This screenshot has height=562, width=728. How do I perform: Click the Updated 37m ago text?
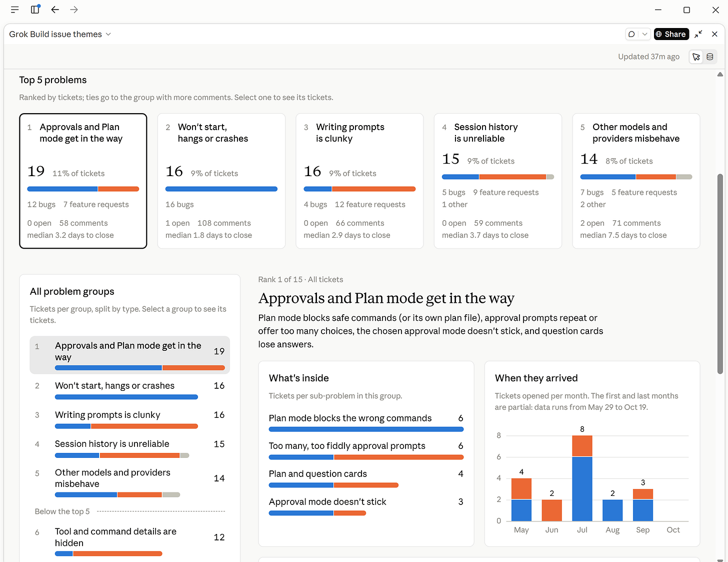pyautogui.click(x=648, y=57)
